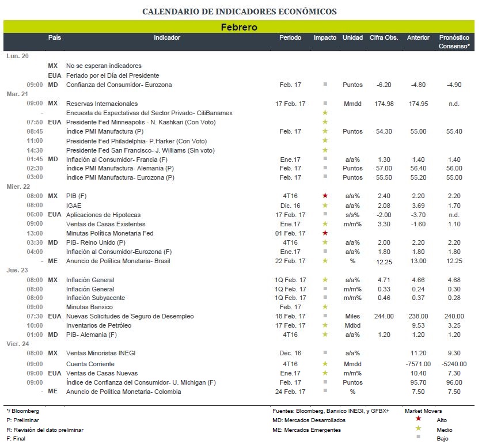The image size is (482, 448).
Task: Click the green Febrero banner
Action: coord(239,26)
